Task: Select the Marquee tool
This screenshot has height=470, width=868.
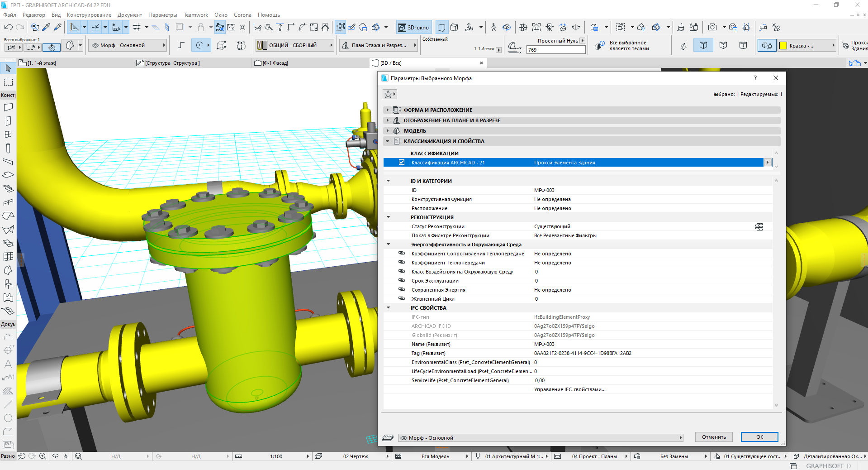Action: click(x=8, y=82)
